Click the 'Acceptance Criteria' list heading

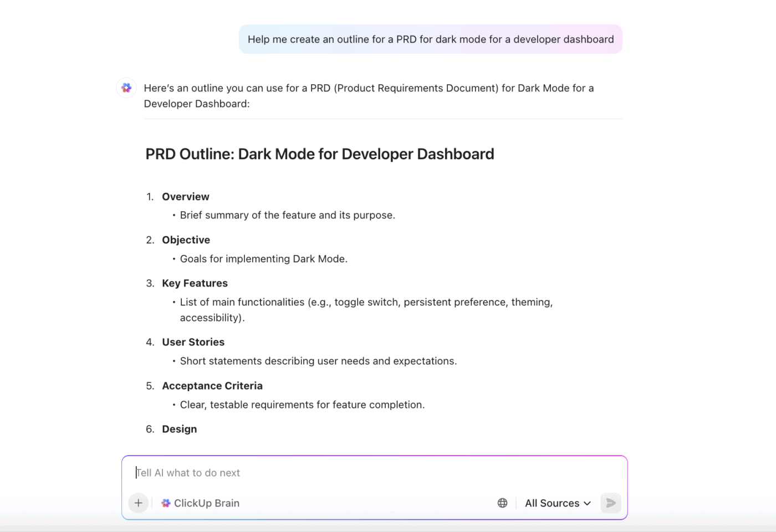212,386
